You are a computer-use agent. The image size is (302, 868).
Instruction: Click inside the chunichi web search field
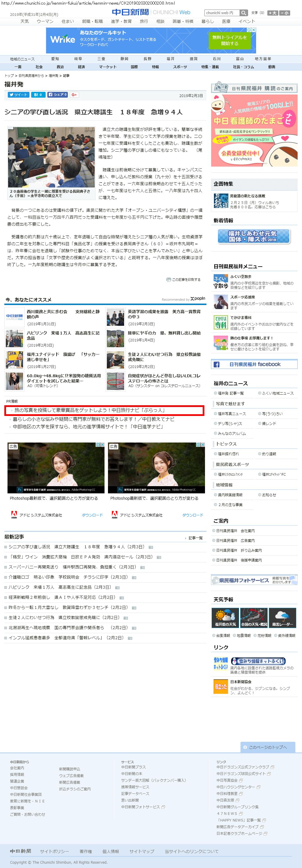(222, 13)
